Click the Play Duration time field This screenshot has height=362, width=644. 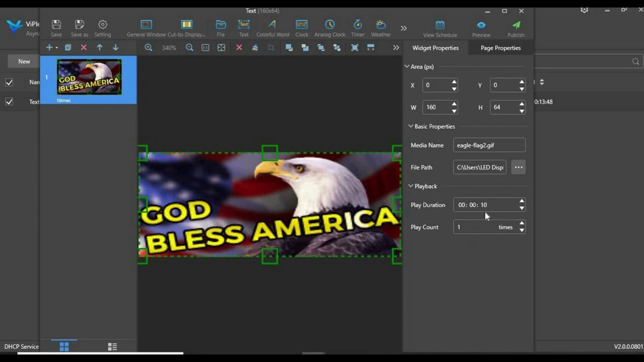point(486,205)
